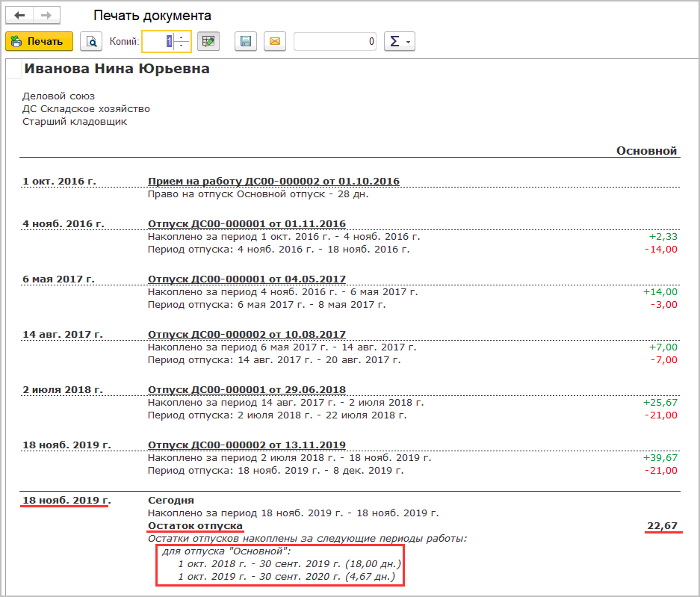Select the employee name Иванова Нина Юрьевна
Screen dimensions: 700x597
[117, 69]
